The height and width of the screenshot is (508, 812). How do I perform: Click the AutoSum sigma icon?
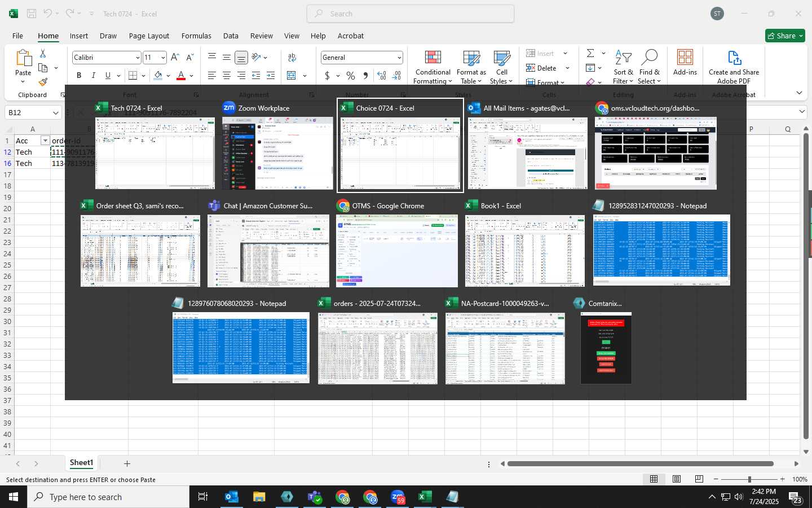click(x=590, y=54)
